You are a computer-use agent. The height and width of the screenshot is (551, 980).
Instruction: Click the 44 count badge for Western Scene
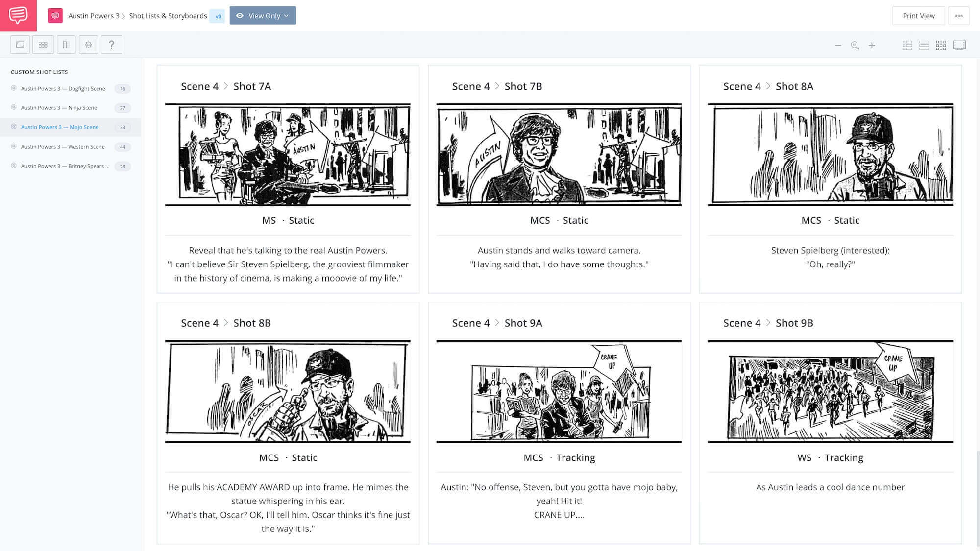(122, 147)
